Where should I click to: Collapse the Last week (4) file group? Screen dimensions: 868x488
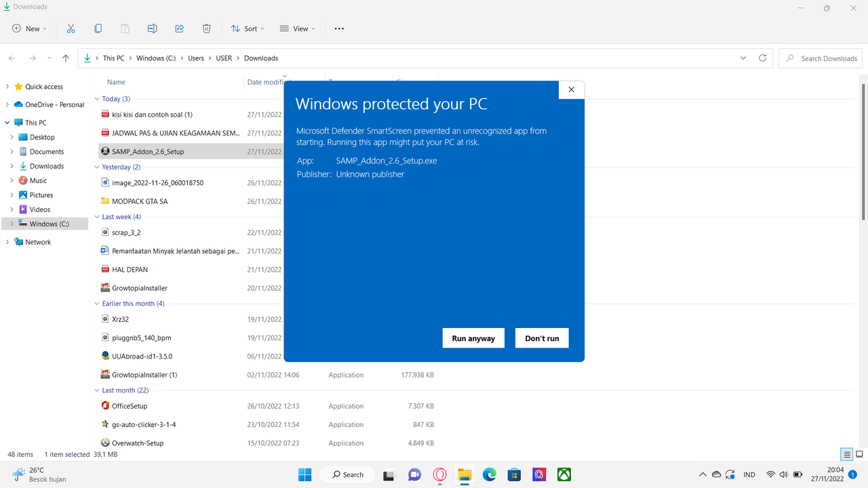(x=97, y=217)
